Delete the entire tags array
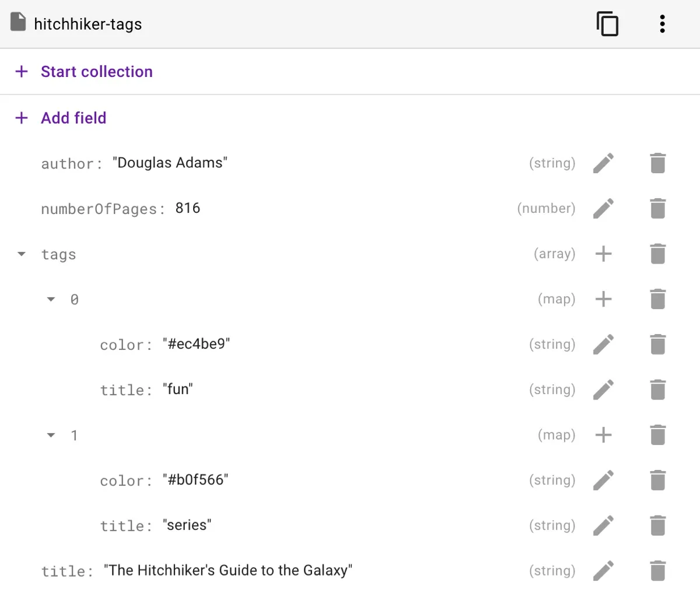Image resolution: width=700 pixels, height=607 pixels. click(x=657, y=254)
